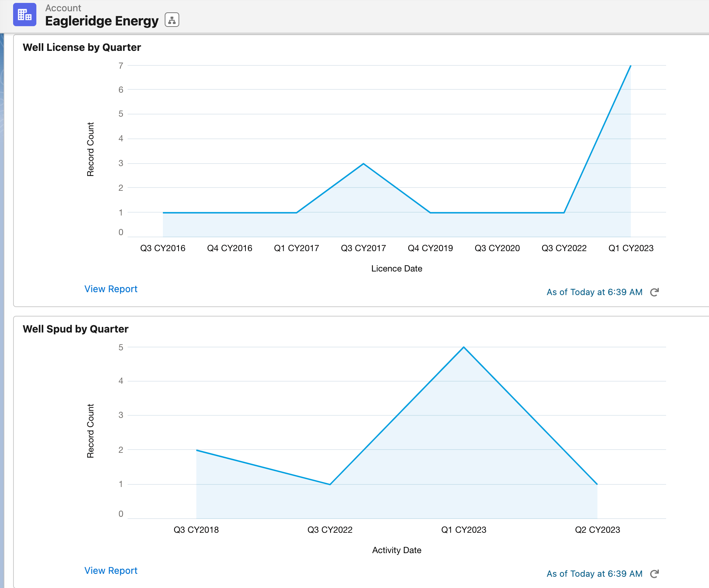Click the Activity Date axis title
This screenshot has width=709, height=588.
(397, 550)
